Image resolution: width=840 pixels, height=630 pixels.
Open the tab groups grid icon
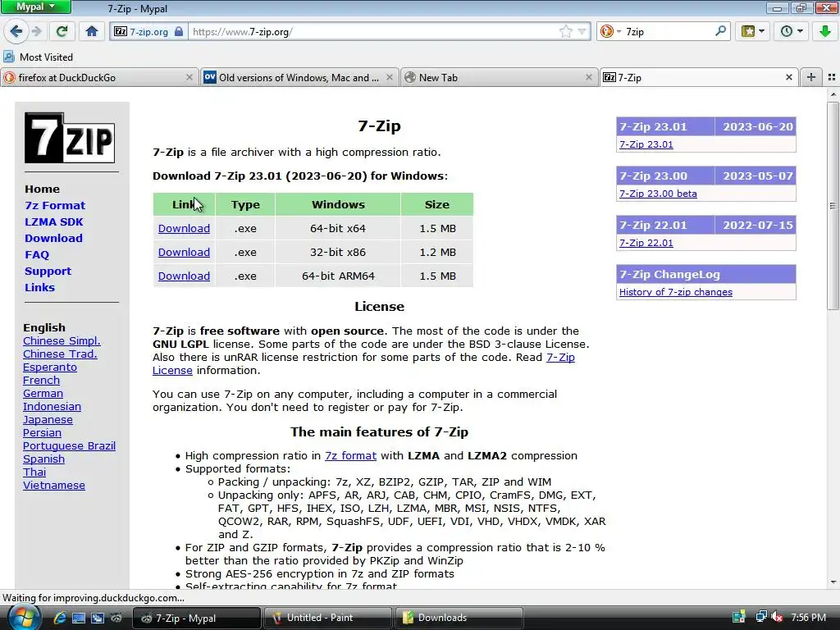(832, 77)
